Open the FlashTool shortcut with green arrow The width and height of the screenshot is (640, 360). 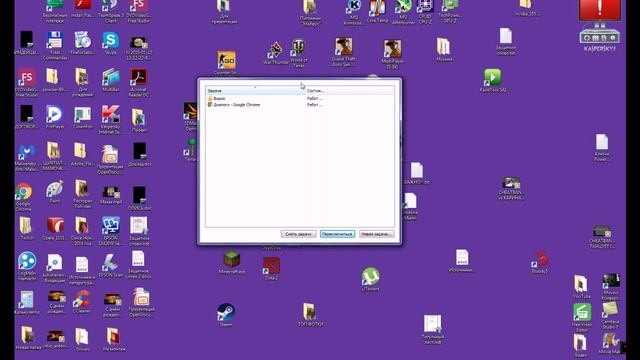click(493, 80)
